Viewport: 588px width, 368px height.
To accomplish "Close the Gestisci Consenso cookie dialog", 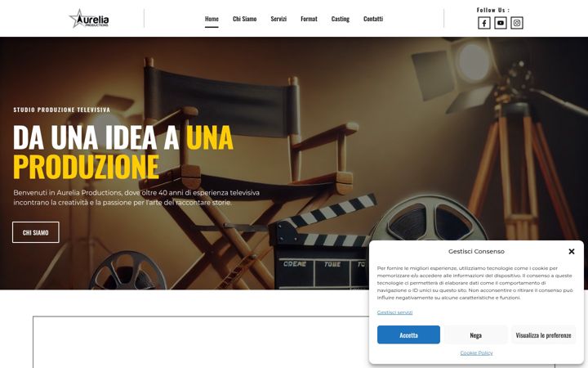I will (571, 251).
